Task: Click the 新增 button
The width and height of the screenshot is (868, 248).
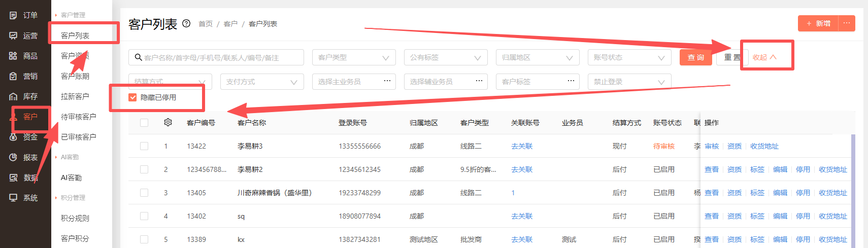Action: (x=818, y=23)
